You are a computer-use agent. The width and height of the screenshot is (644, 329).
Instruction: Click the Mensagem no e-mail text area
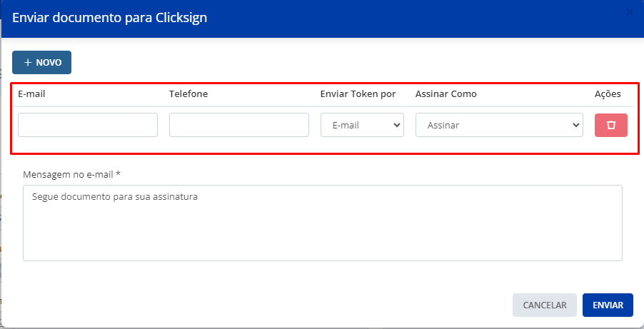pyautogui.click(x=323, y=223)
